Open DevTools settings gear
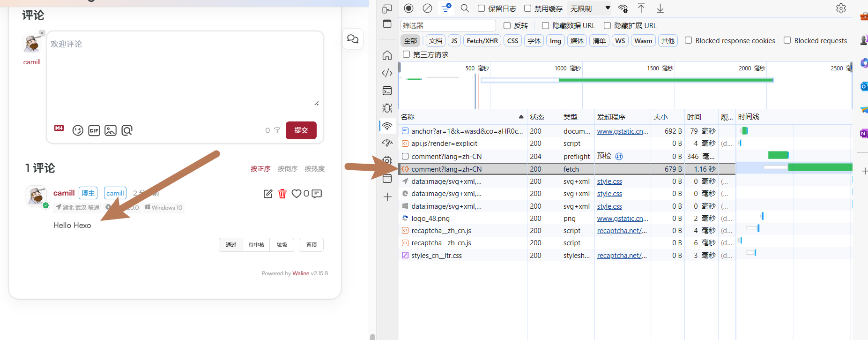 [x=841, y=8]
